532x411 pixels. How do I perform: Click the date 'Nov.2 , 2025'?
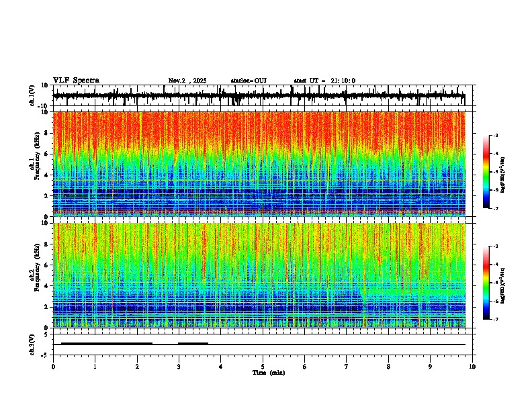pos(187,81)
